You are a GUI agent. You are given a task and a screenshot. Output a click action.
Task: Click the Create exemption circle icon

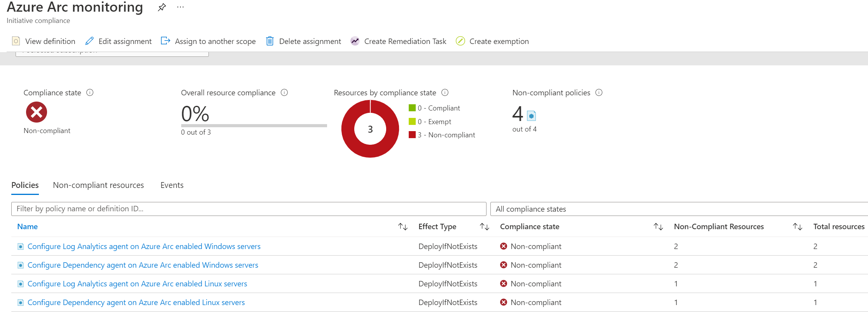(460, 41)
